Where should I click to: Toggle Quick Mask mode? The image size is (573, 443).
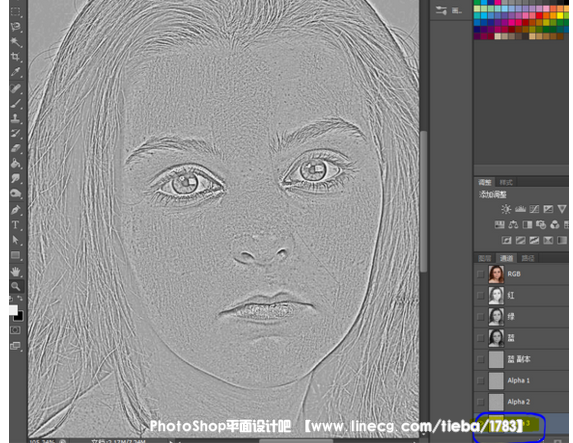pyautogui.click(x=15, y=330)
